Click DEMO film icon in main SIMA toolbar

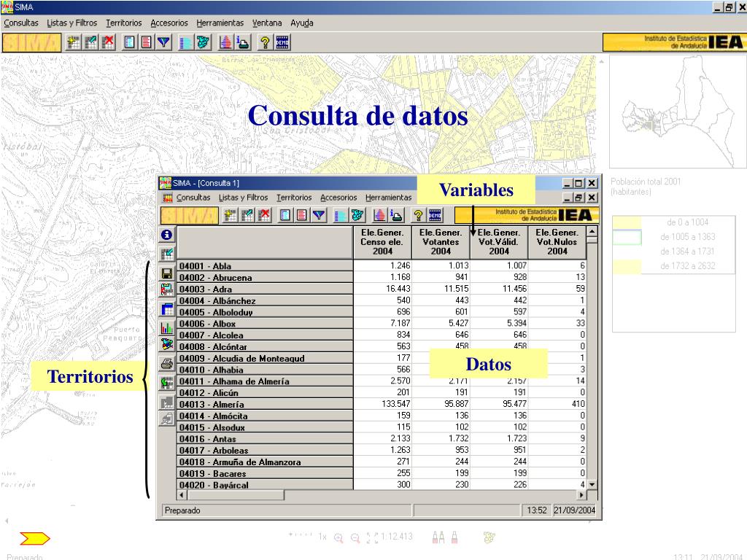282,42
